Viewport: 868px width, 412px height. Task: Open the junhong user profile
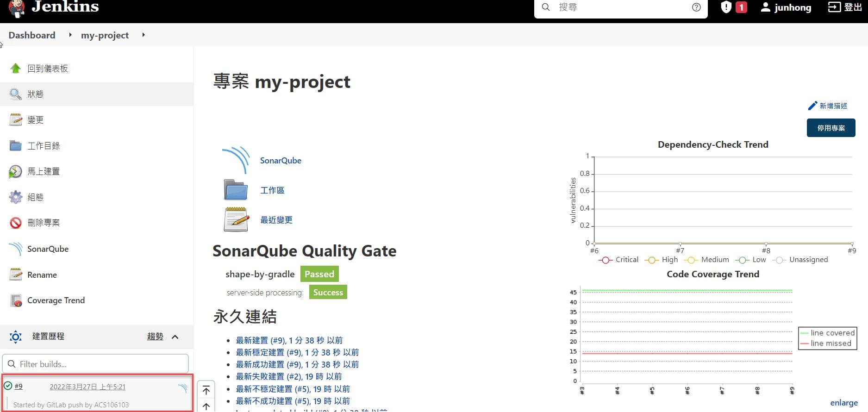tap(786, 7)
